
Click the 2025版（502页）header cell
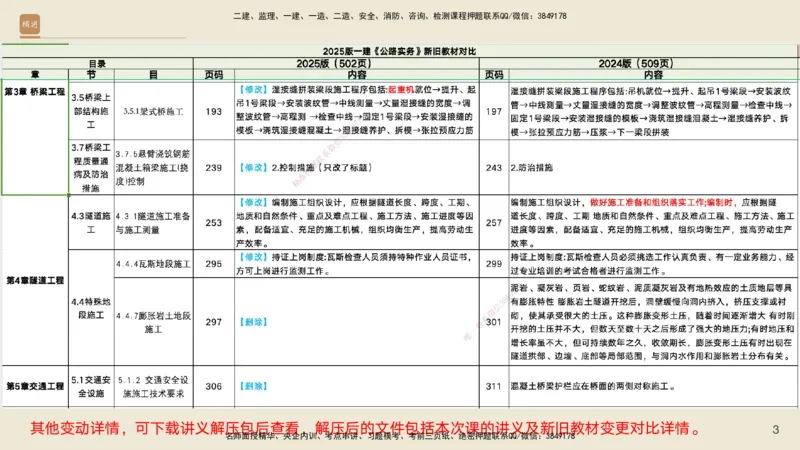click(x=334, y=64)
